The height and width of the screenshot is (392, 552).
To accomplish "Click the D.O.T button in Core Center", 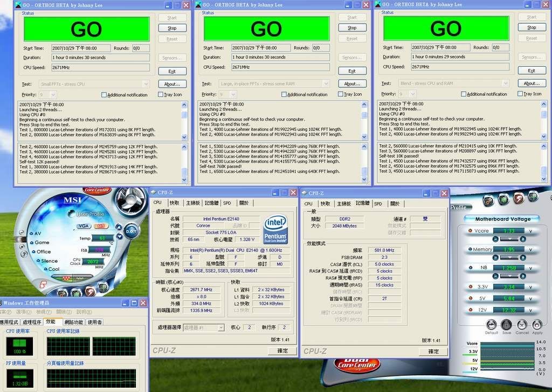I will tap(131, 232).
